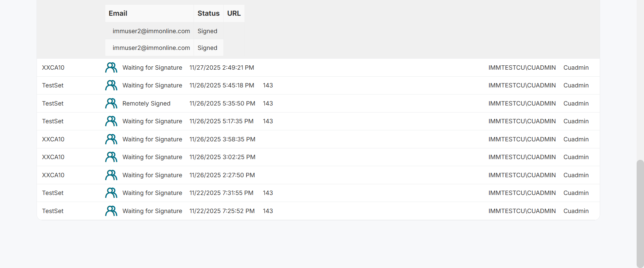Select the Remotely Signed status text

click(x=146, y=104)
